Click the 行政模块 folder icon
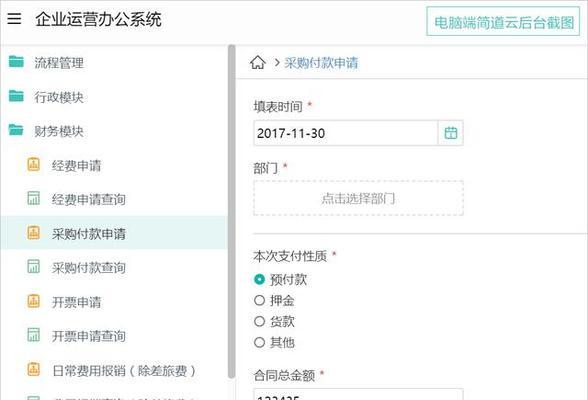This screenshot has height=400, width=588. [16, 96]
